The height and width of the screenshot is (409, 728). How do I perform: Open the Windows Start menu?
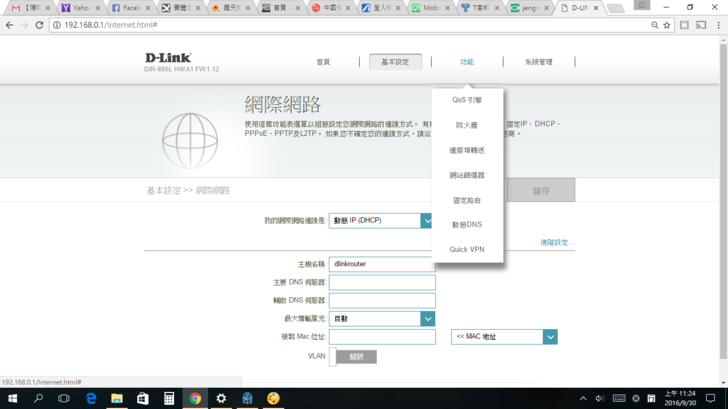pyautogui.click(x=12, y=398)
